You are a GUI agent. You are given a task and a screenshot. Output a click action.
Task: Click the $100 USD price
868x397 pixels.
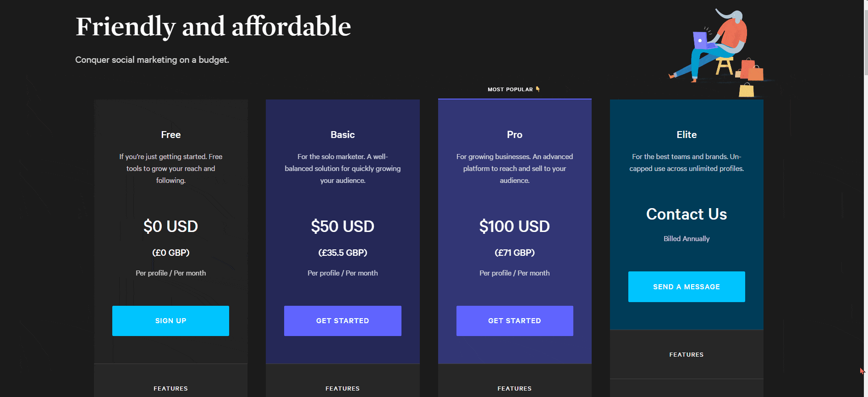[515, 226]
